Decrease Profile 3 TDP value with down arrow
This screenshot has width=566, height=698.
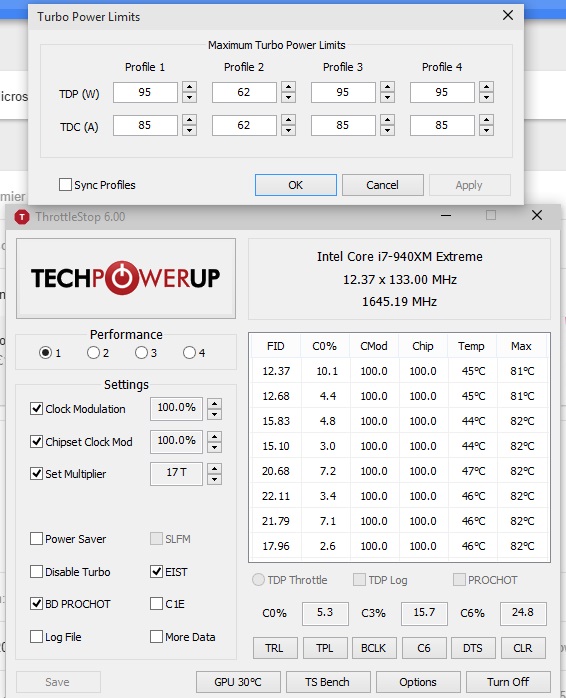coord(387,97)
